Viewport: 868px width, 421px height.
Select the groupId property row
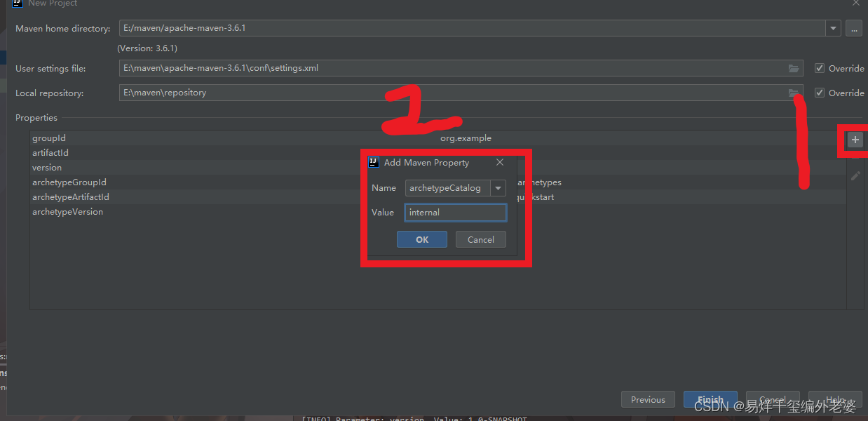(x=438, y=138)
